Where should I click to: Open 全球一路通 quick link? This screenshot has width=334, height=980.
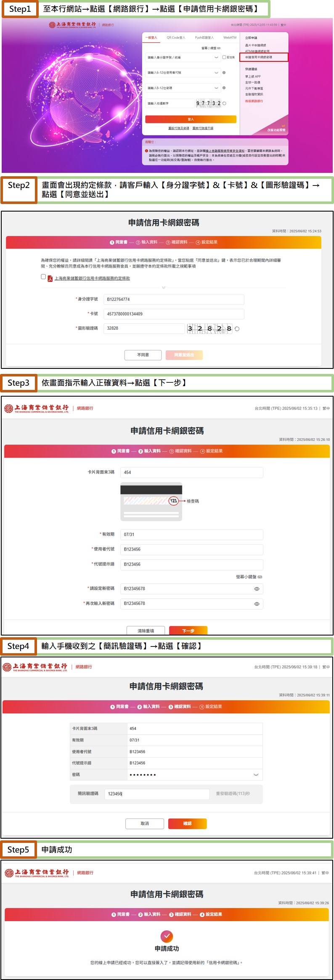tap(253, 82)
